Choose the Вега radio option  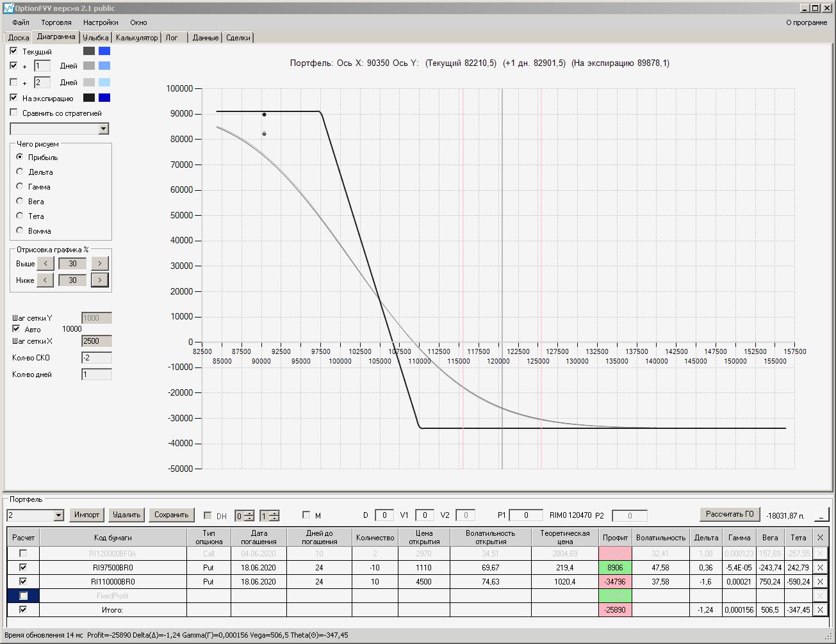tap(20, 201)
